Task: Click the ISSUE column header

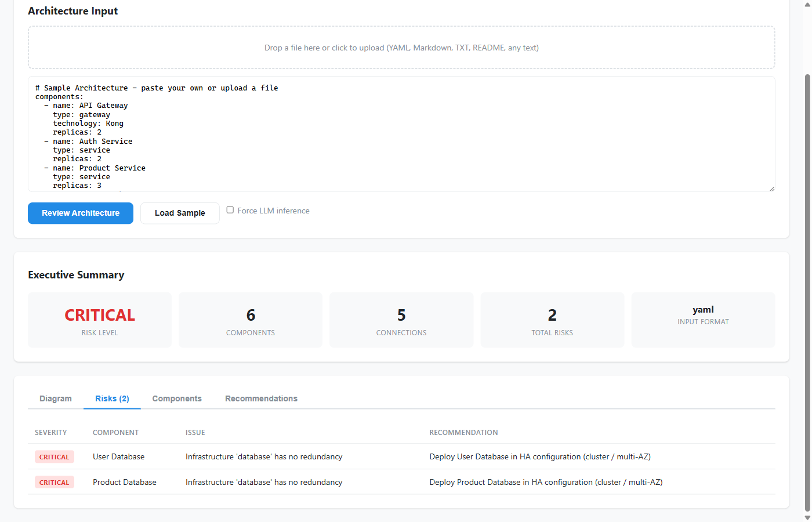Action: pos(195,433)
